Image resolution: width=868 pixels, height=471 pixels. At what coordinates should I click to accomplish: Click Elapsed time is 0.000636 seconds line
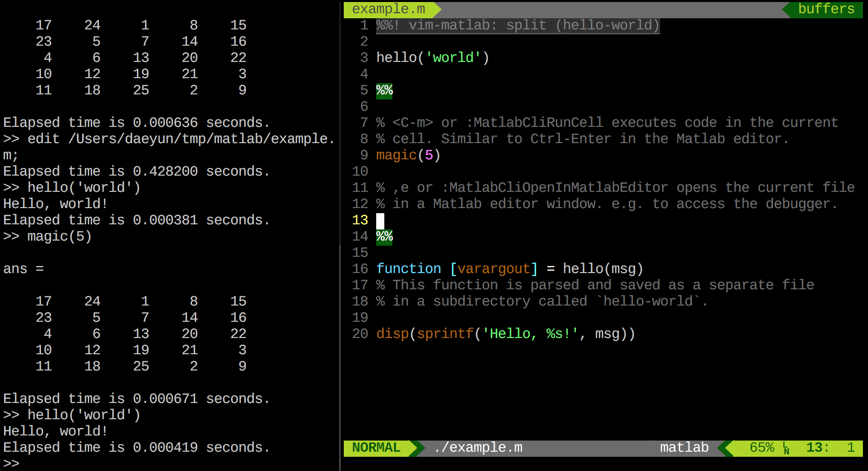pos(137,123)
